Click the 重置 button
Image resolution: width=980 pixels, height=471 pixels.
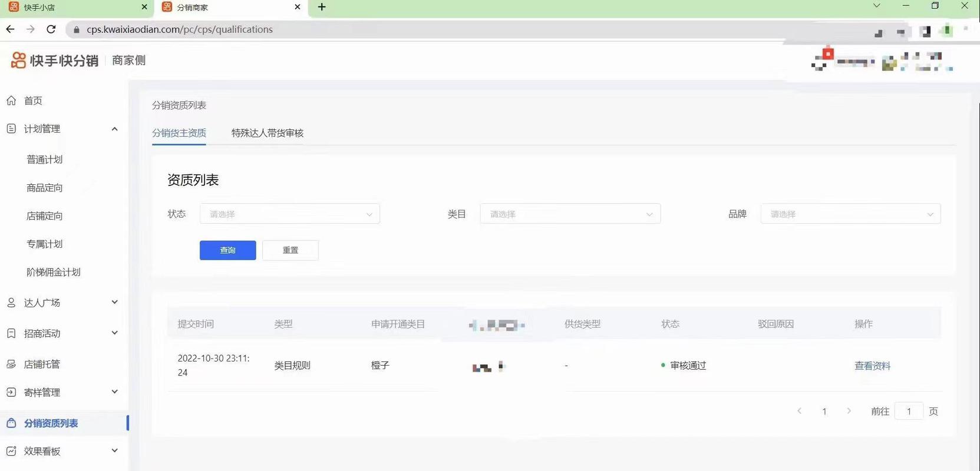(291, 250)
